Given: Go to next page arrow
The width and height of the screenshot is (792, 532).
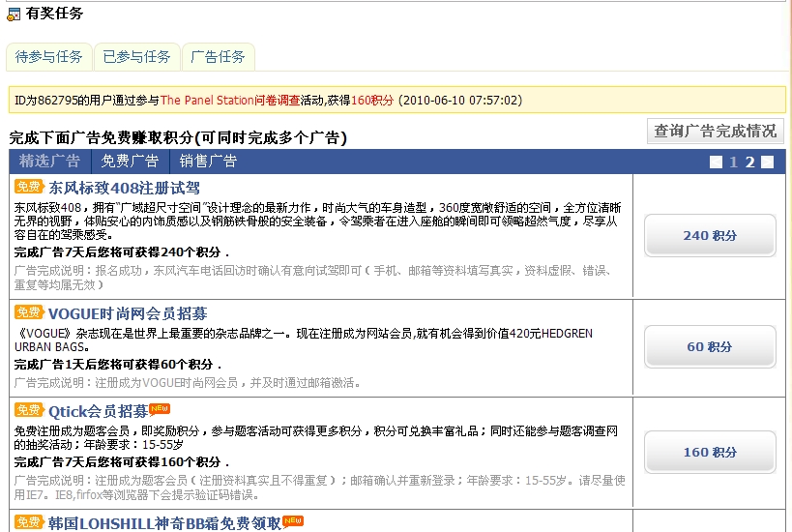Looking at the screenshot, I should (x=767, y=163).
